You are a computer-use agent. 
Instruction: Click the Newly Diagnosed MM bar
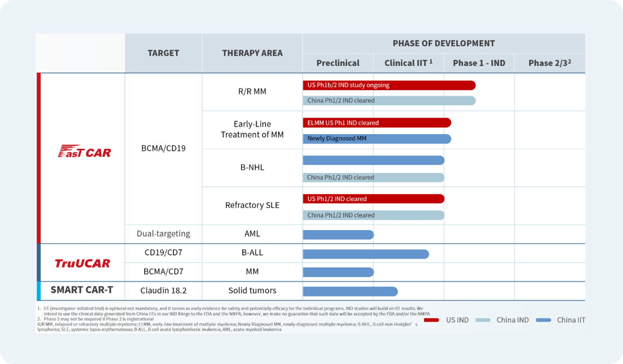tap(377, 139)
